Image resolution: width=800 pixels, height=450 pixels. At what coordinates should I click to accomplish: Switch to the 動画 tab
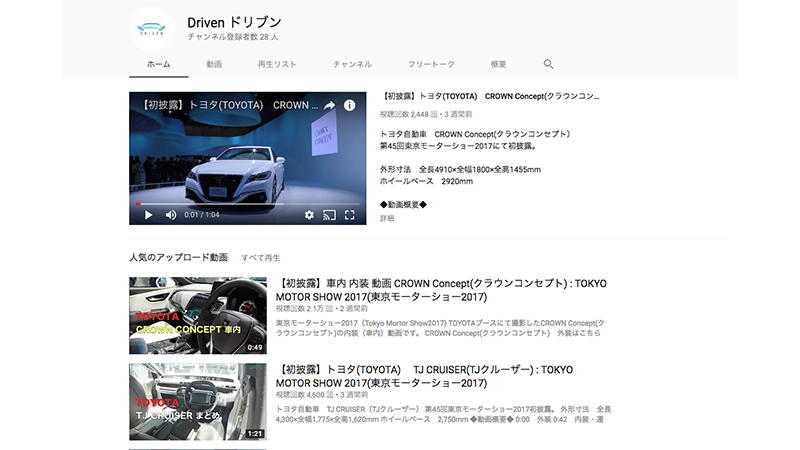(x=214, y=64)
